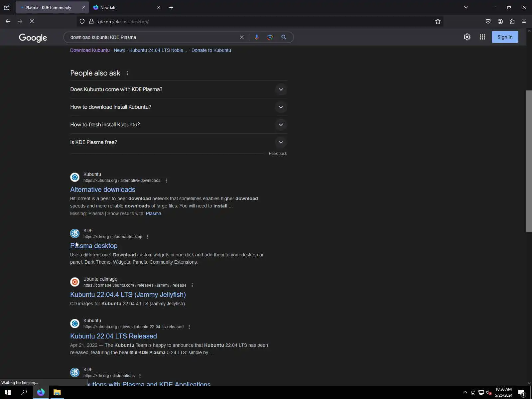Open Plasma desktop search result
Image resolution: width=532 pixels, height=399 pixels.
[94, 246]
